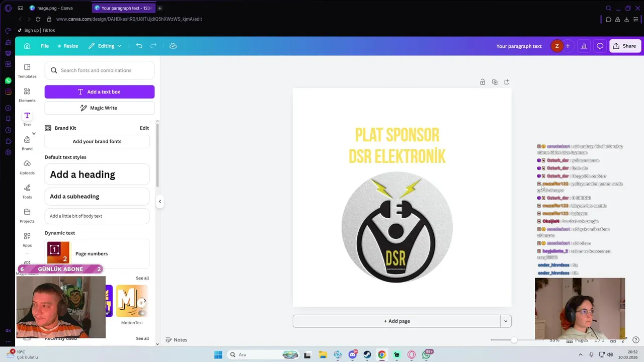The height and width of the screenshot is (362, 644).
Task: Add new page icon above canvas
Action: (507, 82)
